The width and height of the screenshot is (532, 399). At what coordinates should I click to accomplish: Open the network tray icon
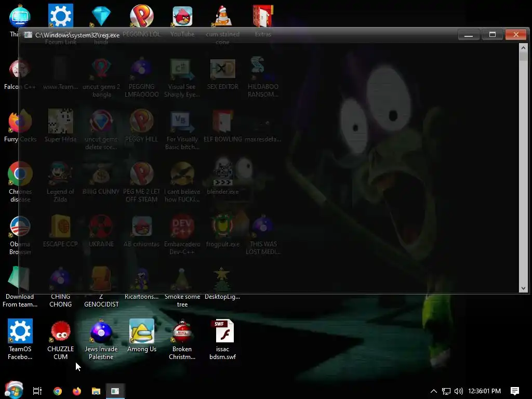click(x=446, y=391)
